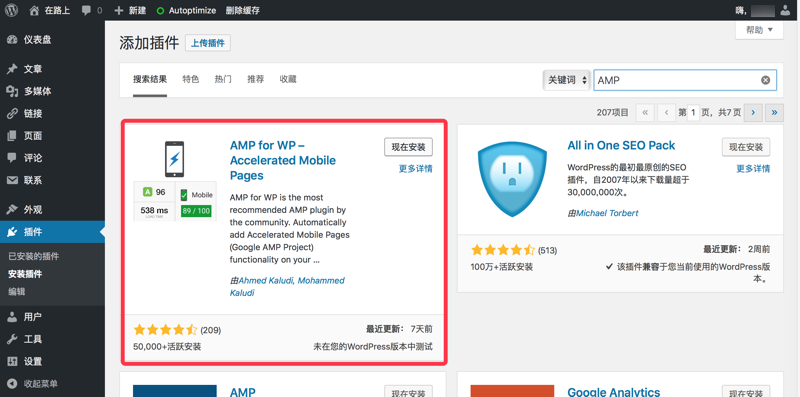This screenshot has height=397, width=800.
Task: Open the comments bubble in admin bar
Action: pos(92,10)
